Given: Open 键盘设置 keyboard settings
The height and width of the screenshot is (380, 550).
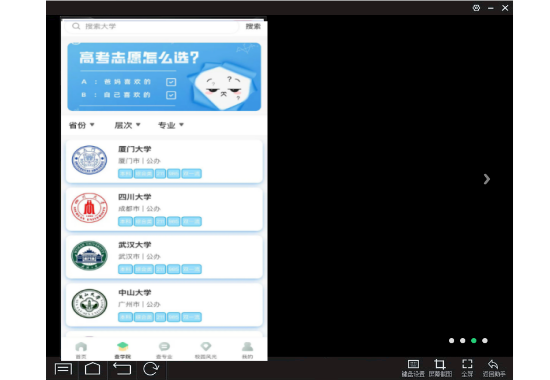Looking at the screenshot, I should tap(413, 368).
